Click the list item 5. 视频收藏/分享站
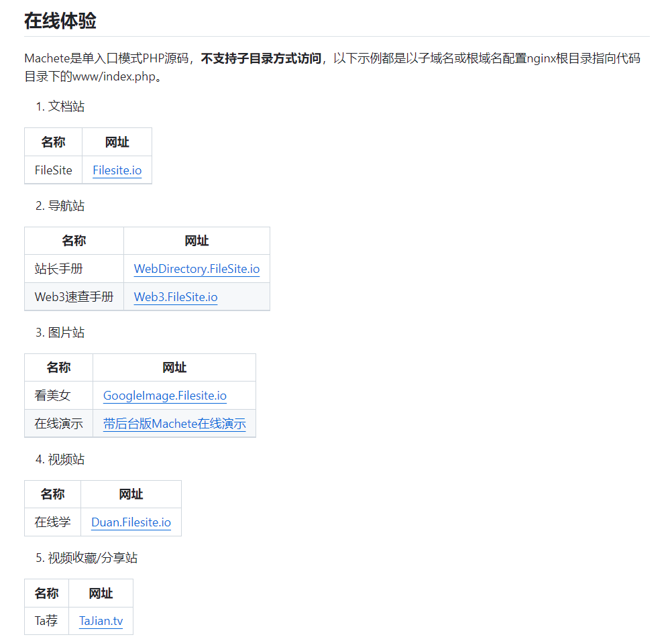This screenshot has width=672, height=637. point(87,558)
